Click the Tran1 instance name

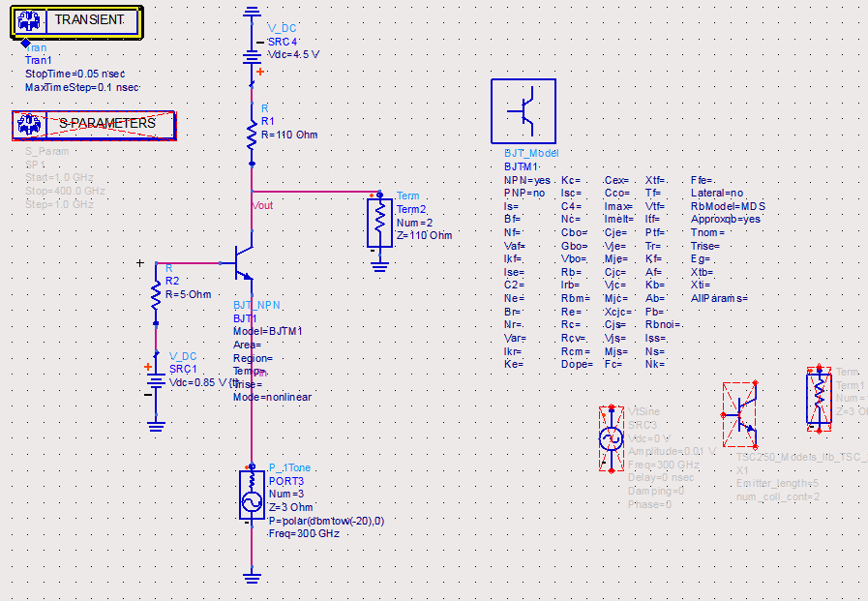click(x=38, y=60)
